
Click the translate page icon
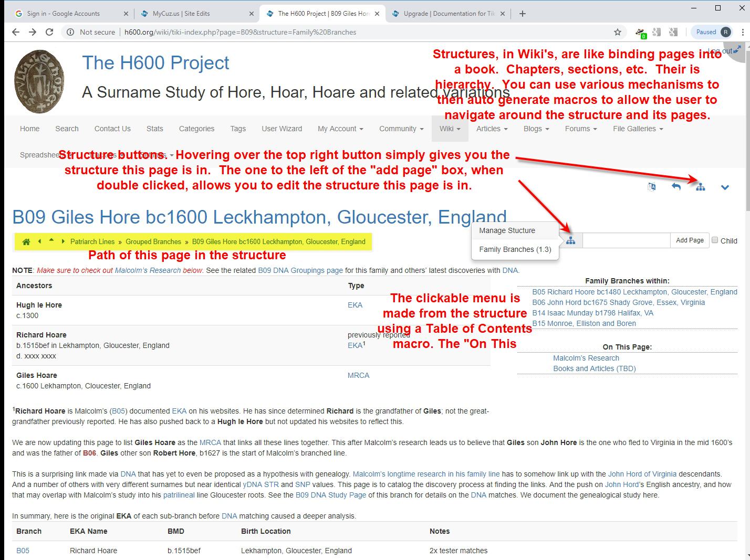651,187
